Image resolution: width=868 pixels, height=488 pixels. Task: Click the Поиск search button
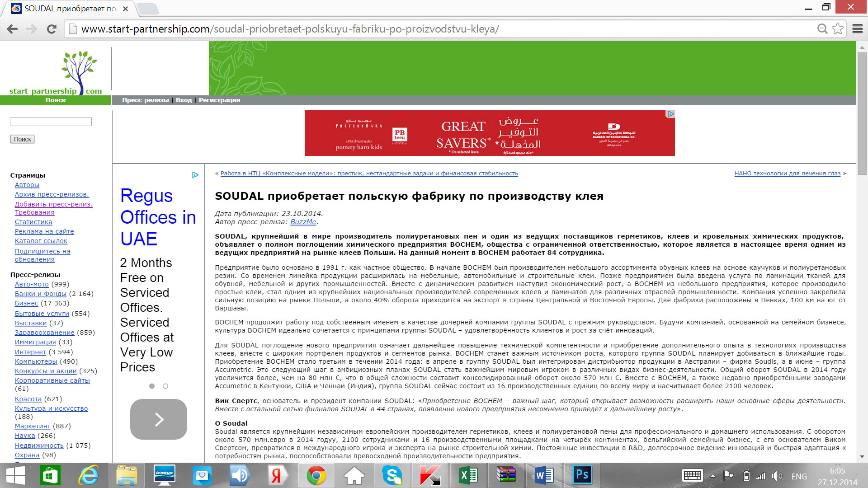coord(22,139)
